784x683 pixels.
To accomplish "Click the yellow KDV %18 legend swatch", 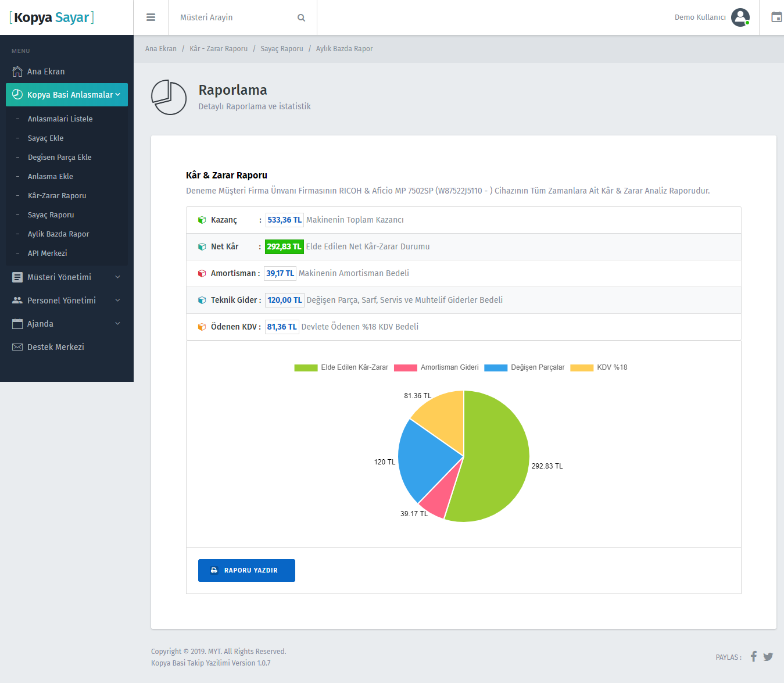I will 581,367.
